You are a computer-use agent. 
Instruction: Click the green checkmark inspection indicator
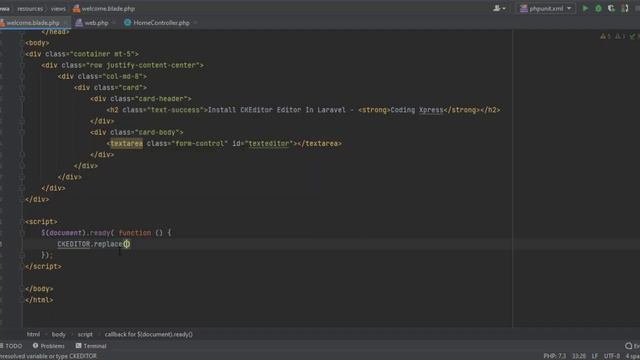click(x=633, y=36)
